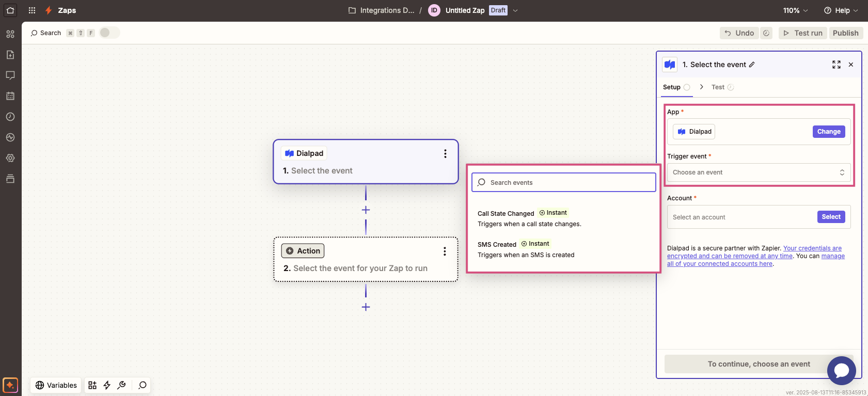
Task: Click the Undo button
Action: [739, 33]
